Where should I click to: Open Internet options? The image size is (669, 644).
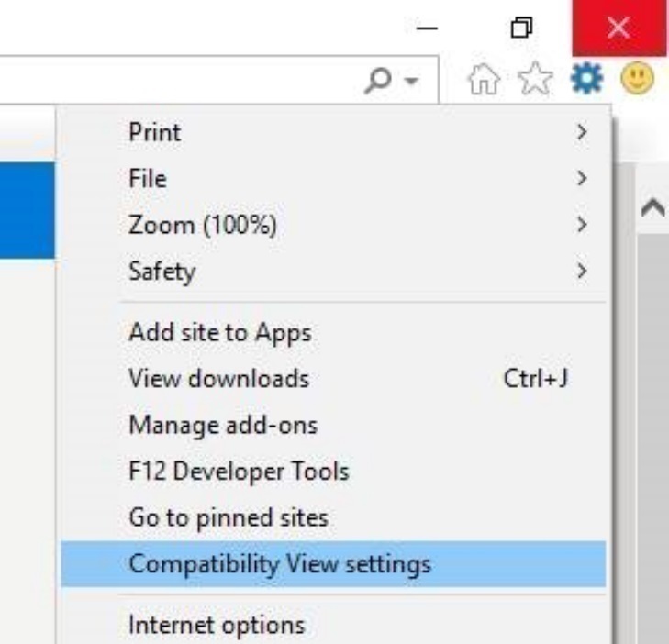(x=216, y=626)
